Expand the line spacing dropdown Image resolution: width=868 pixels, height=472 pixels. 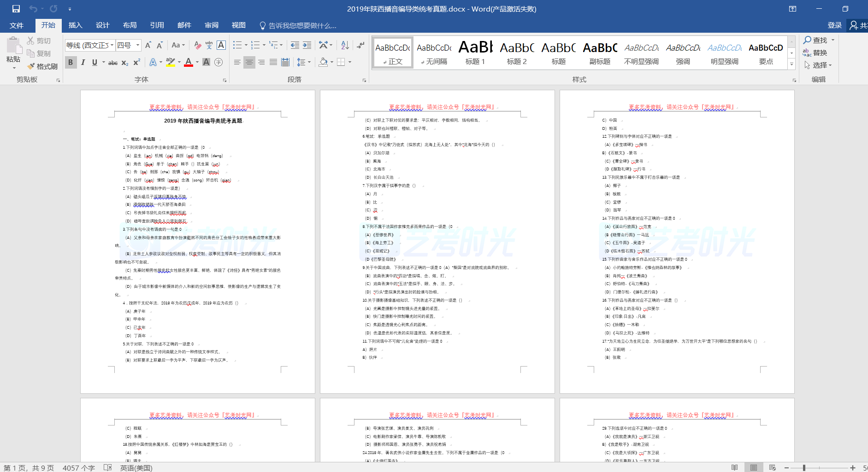(x=309, y=62)
